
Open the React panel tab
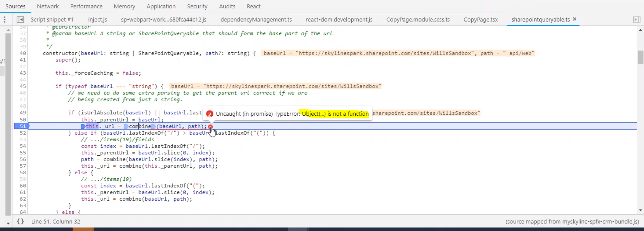(253, 6)
